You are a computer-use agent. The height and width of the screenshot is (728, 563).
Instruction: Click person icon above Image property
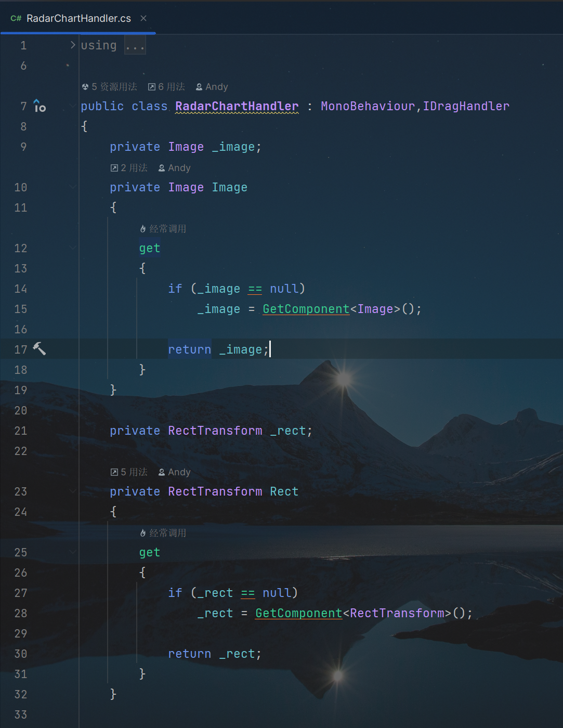(162, 168)
